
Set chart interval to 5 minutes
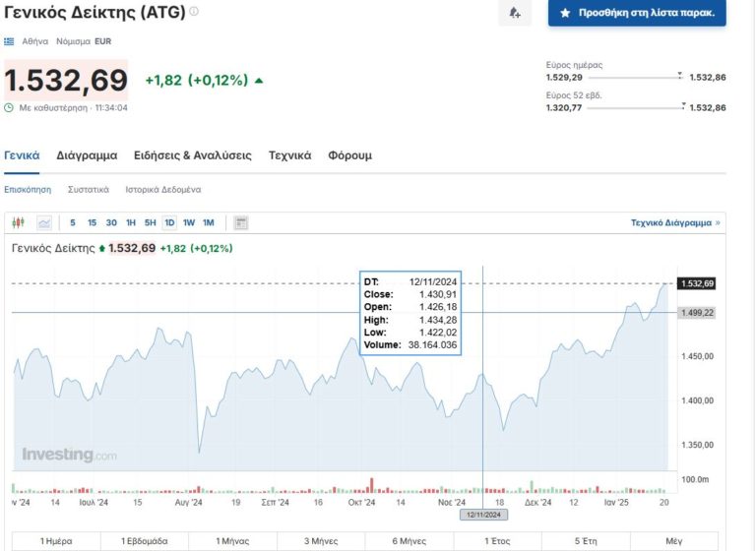[73, 223]
